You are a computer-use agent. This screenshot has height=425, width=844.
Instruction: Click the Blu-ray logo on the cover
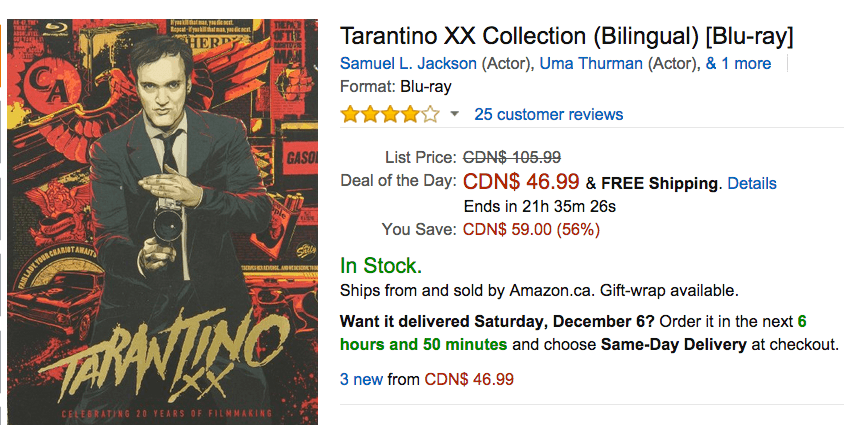tap(53, 27)
